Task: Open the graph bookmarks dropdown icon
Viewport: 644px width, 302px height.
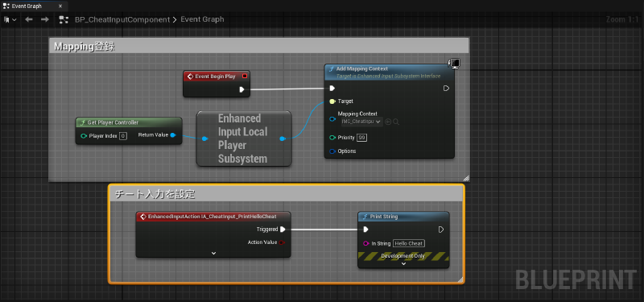Action: coord(10,19)
